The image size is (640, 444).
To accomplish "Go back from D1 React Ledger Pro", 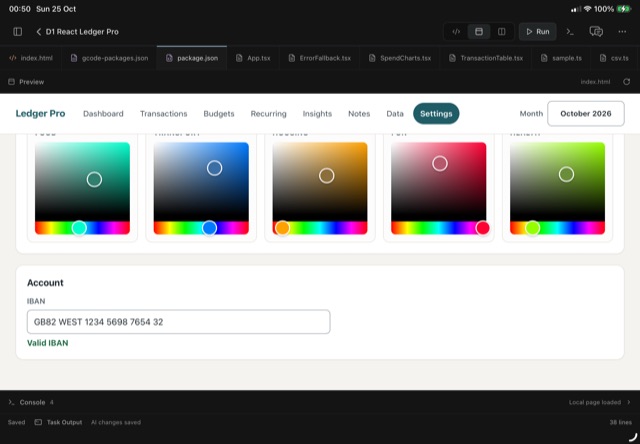I will pyautogui.click(x=38, y=32).
